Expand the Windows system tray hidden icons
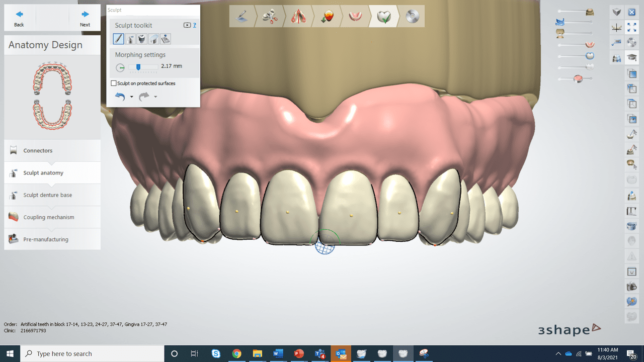Viewport: 644px width, 362px height. [557, 353]
